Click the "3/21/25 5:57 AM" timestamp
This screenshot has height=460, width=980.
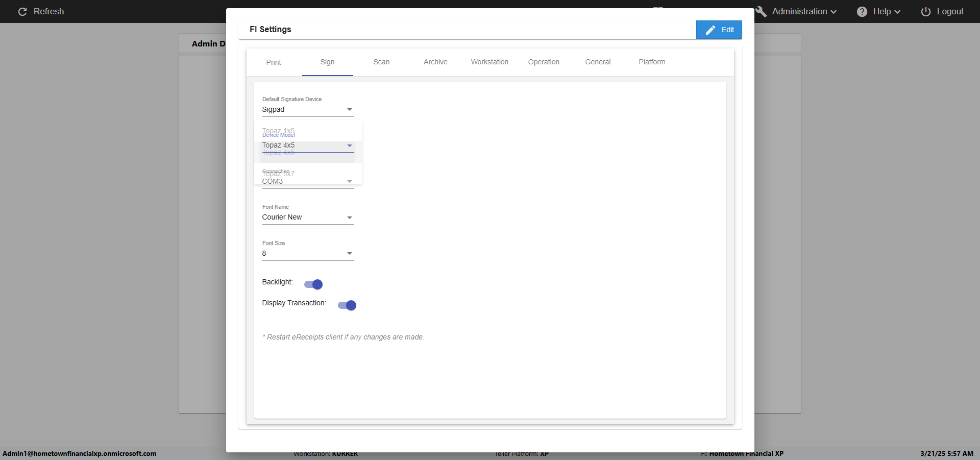[x=947, y=453]
